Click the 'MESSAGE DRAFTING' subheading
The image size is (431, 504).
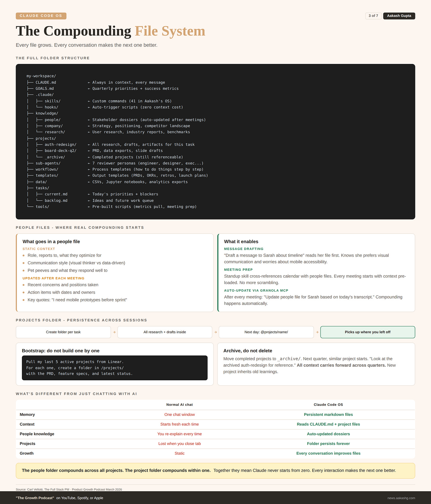click(244, 249)
